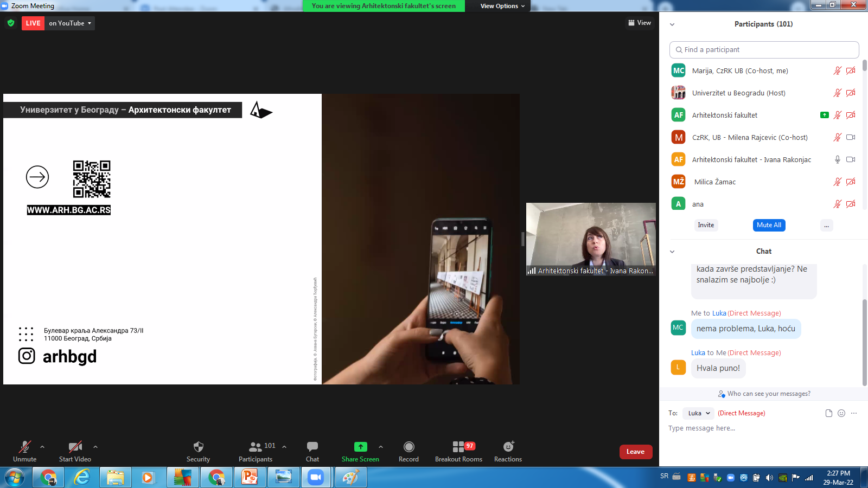
Task: Start Video with the camera toggle
Action: tap(75, 447)
